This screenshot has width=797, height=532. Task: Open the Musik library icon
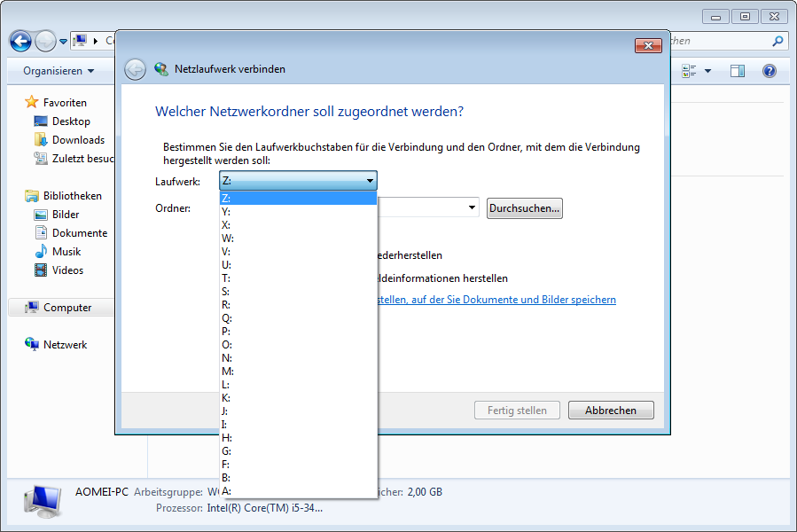(41, 252)
